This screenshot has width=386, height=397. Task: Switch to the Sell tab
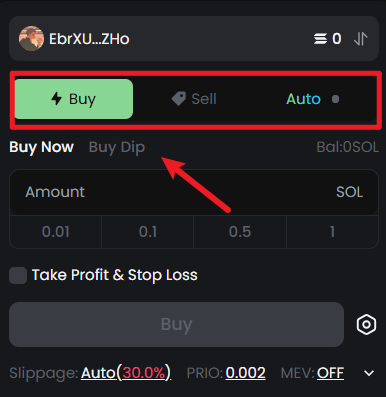tap(194, 99)
